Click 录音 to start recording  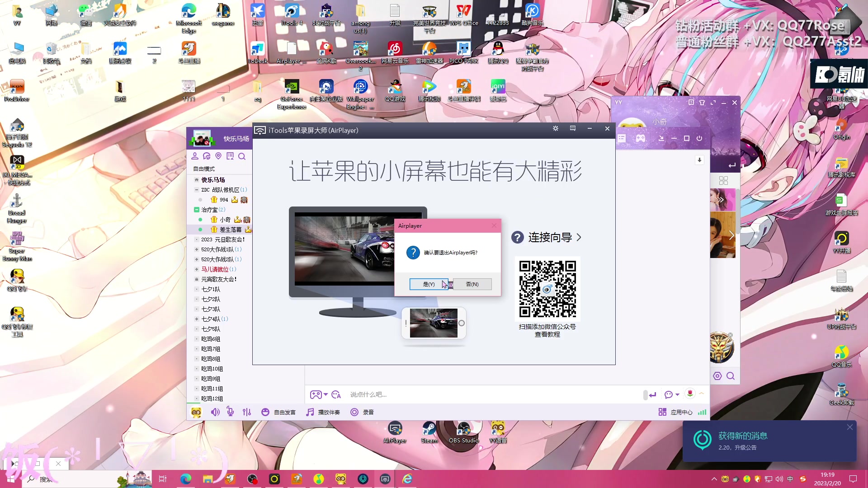[x=362, y=412]
